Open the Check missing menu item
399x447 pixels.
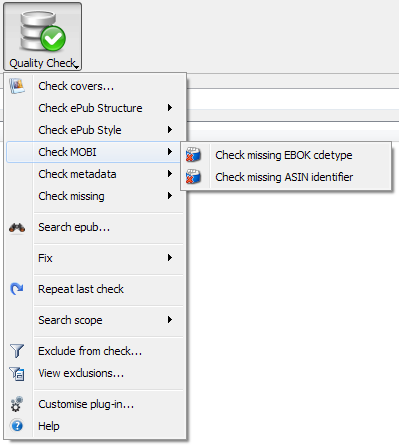(x=95, y=196)
